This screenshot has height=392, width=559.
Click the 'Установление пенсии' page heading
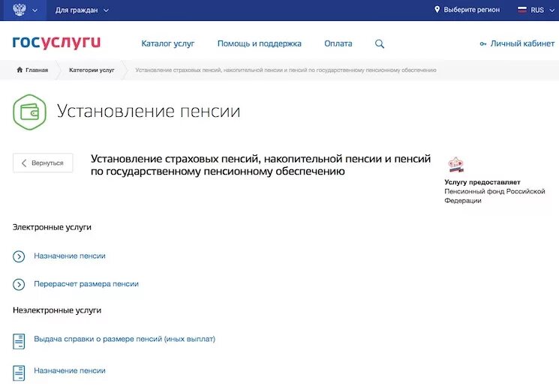149,111
